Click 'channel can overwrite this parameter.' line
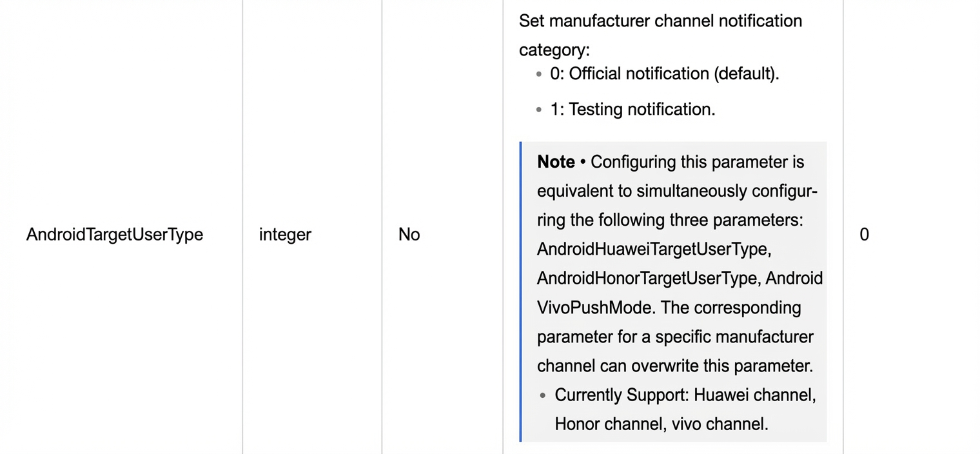Screen dimensions: 980x454 tap(675, 366)
